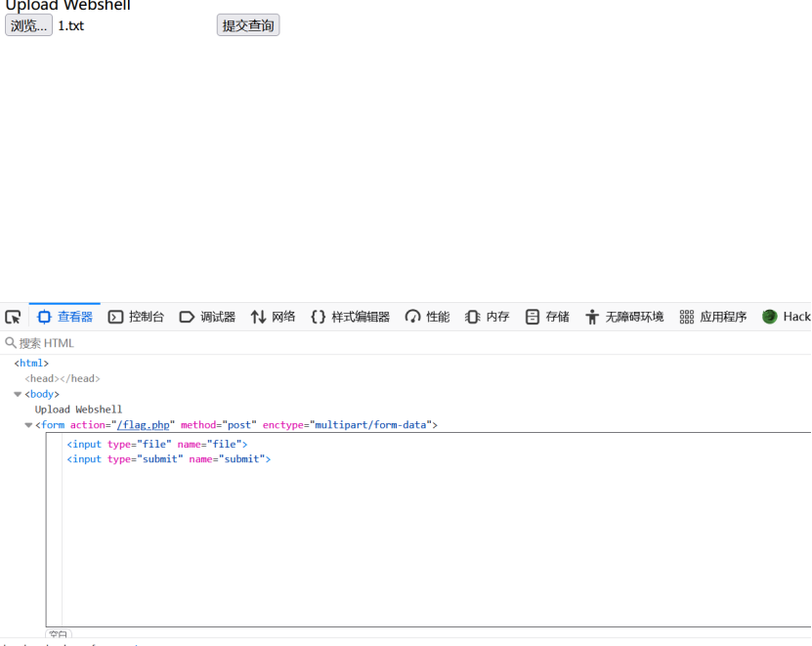Viewport: 812px width, 646px height.
Task: Click the name="submit" attribute
Action: click(x=227, y=459)
